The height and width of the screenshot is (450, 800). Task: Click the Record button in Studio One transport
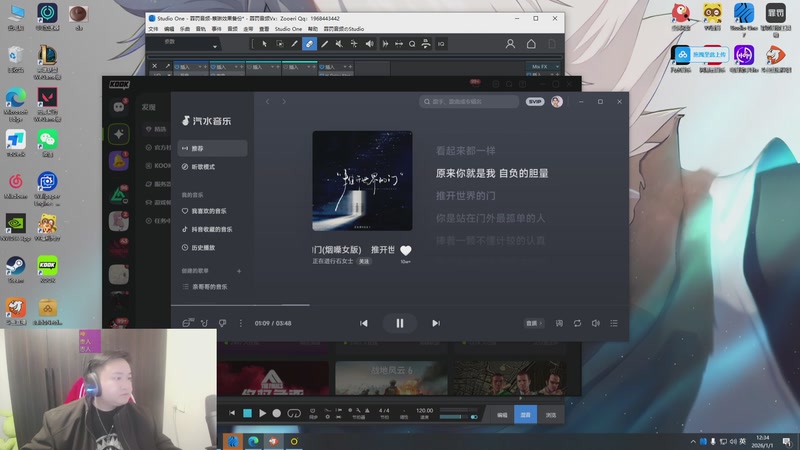click(277, 413)
